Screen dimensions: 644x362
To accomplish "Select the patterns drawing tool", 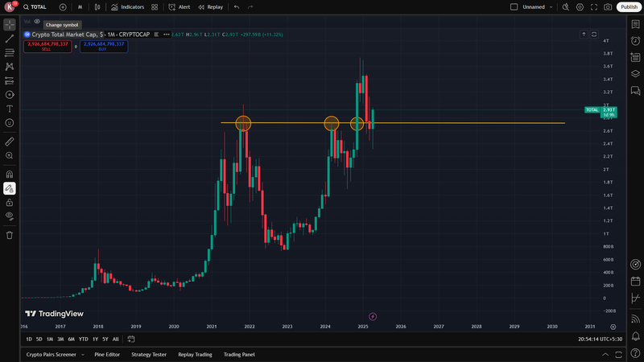I will [10, 67].
